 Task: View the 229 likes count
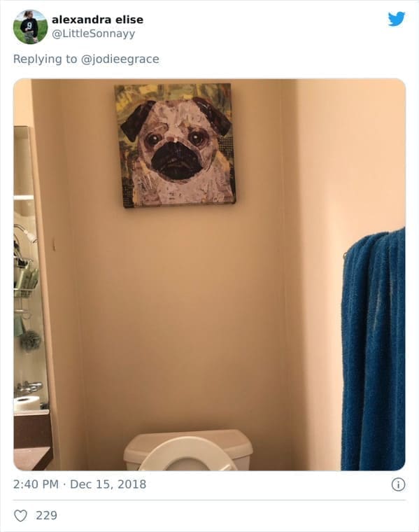(x=46, y=516)
